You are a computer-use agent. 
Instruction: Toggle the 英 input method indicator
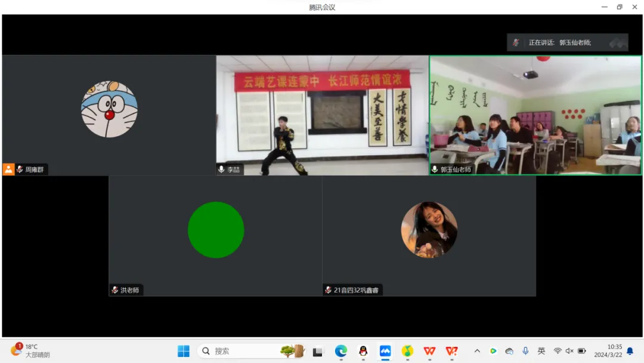(541, 351)
